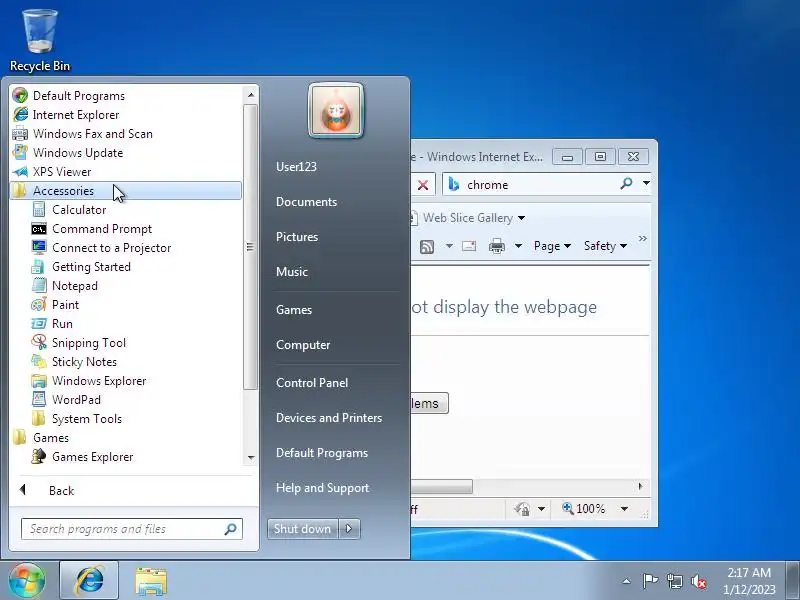Image resolution: width=800 pixels, height=600 pixels.
Task: Click the user account picture
Action: [336, 111]
